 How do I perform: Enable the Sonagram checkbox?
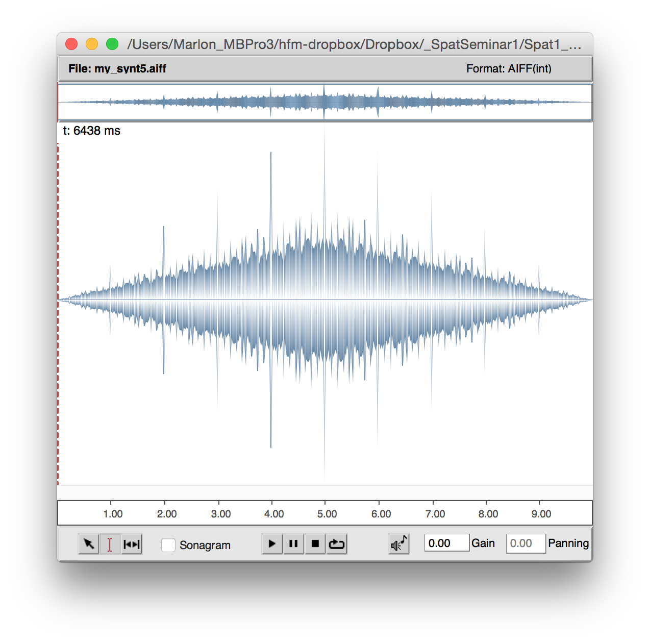[168, 545]
